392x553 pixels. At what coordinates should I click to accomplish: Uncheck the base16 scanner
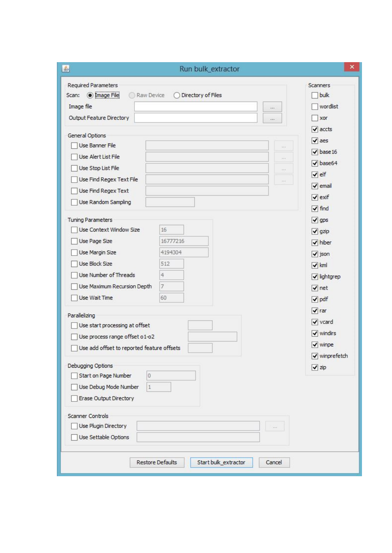click(x=315, y=152)
